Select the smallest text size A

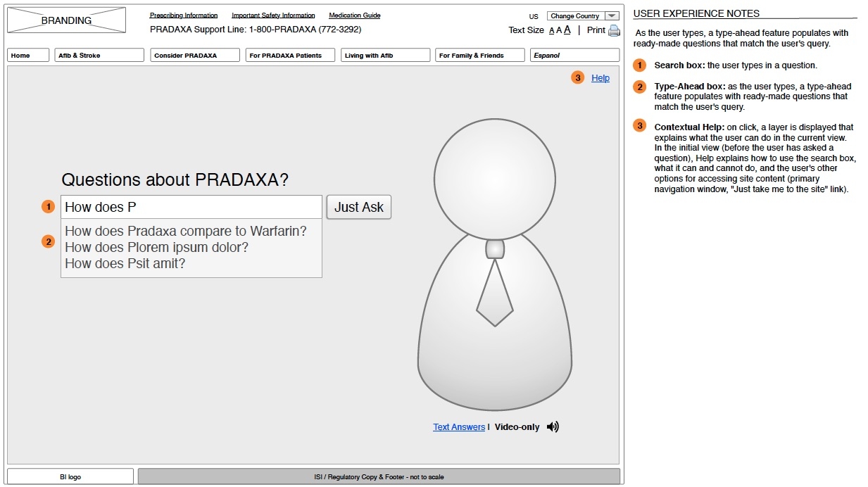point(552,31)
